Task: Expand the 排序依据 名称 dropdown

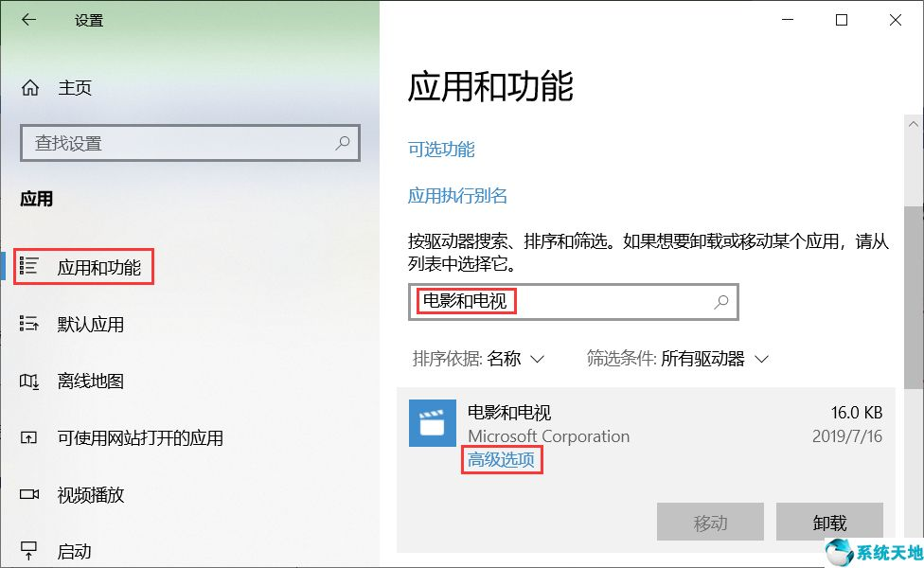Action: click(478, 358)
